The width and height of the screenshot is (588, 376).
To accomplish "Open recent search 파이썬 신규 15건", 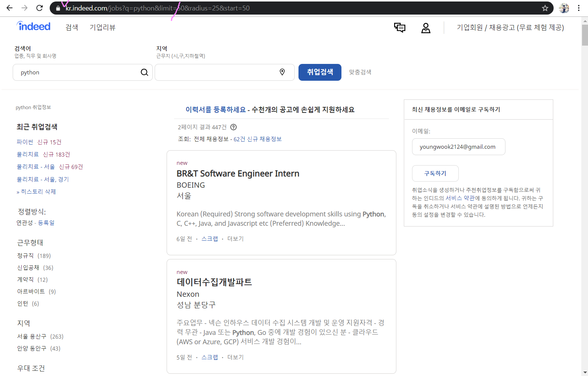I will pyautogui.click(x=39, y=142).
